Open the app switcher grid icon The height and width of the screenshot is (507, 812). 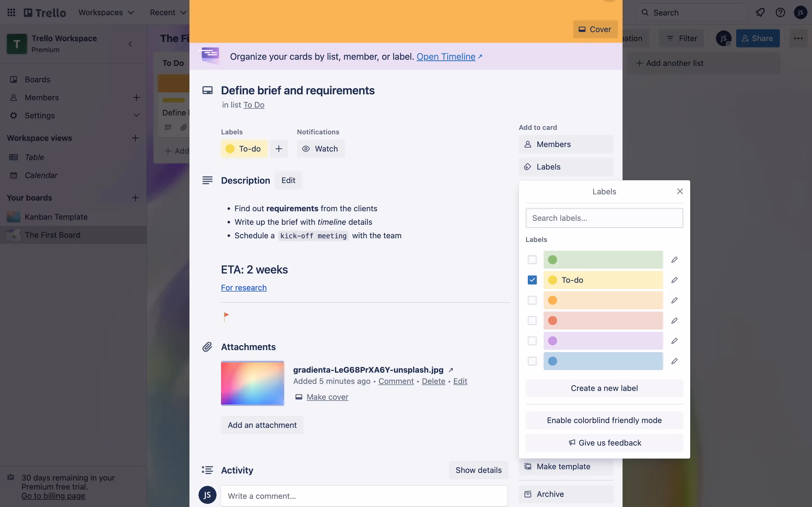click(x=11, y=12)
